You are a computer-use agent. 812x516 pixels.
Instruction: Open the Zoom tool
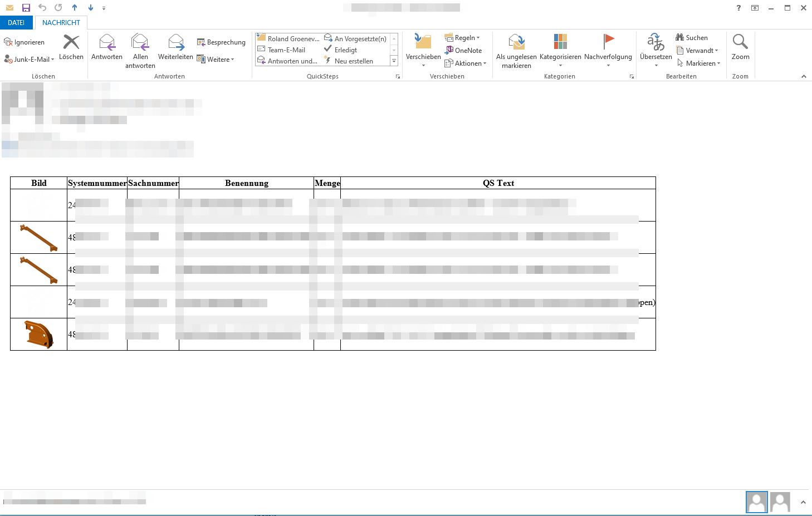point(740,49)
